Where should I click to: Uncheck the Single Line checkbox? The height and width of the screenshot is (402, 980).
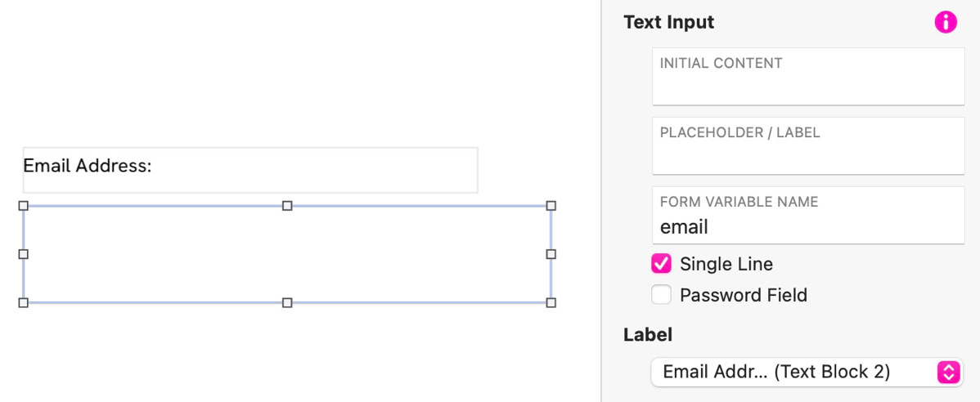tap(661, 264)
